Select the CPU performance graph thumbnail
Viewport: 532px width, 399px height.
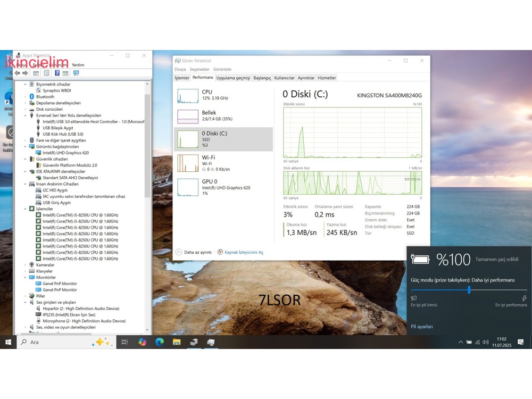188,96
